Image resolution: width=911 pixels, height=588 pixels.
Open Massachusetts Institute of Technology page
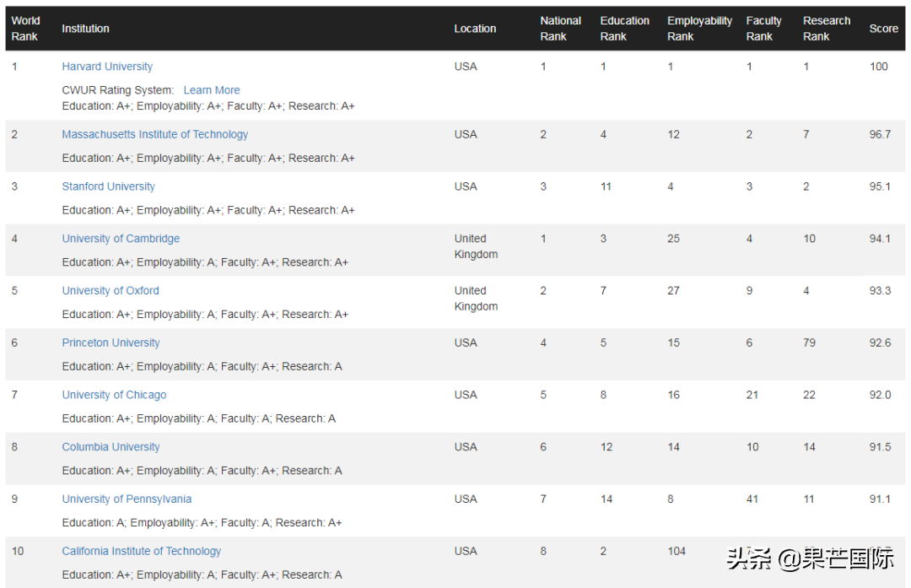[x=154, y=134]
